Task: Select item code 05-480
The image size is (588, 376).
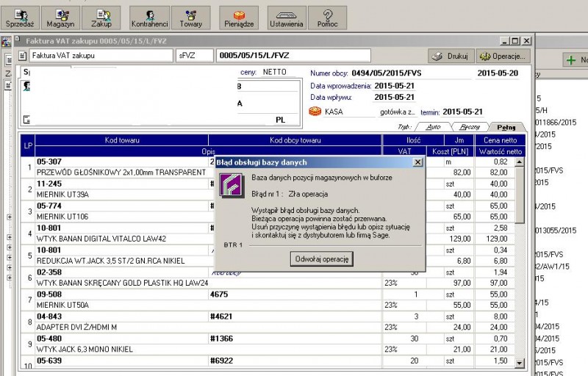Action: click(x=49, y=339)
